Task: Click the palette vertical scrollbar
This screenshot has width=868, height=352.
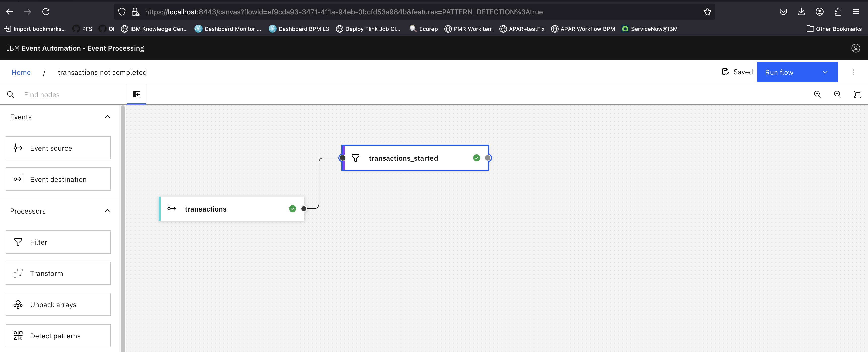Action: [123, 228]
